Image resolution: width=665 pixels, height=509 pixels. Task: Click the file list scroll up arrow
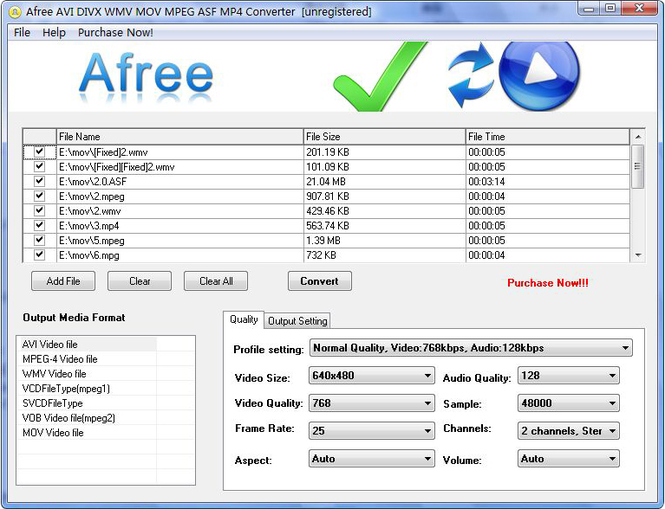pyautogui.click(x=638, y=137)
